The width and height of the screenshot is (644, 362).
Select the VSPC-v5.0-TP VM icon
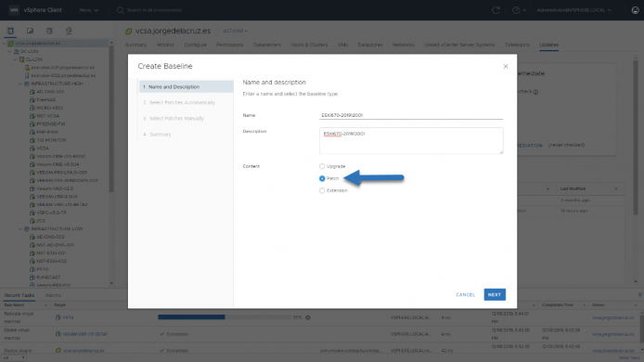[32, 213]
